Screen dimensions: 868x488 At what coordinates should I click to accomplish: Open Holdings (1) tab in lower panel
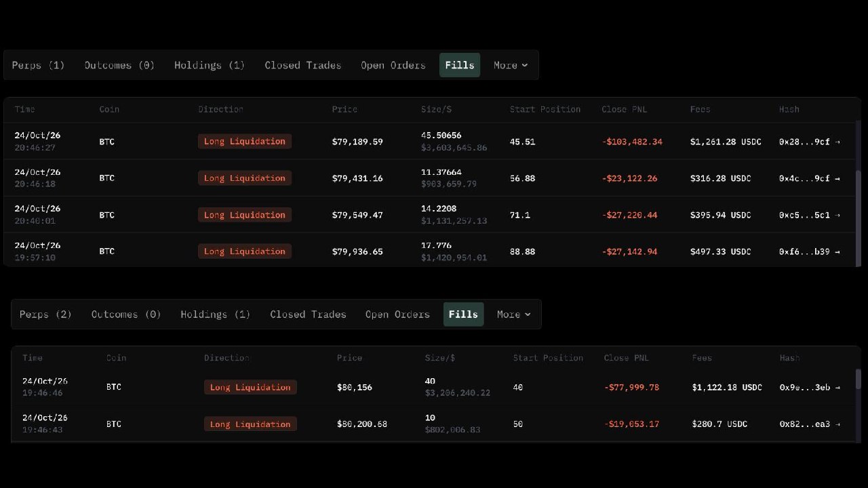tap(215, 314)
